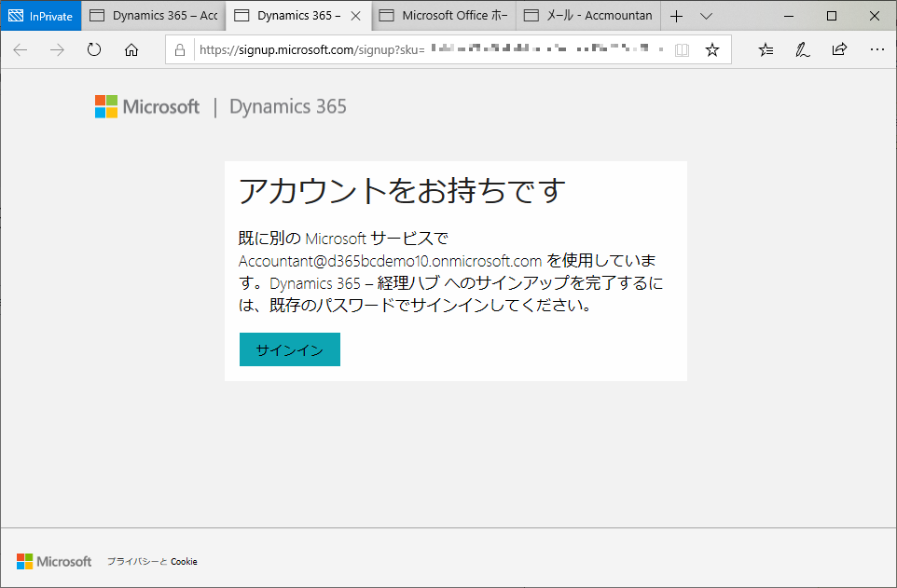Screen dimensions: 897x588
Task: Click the Microsoft logo in header
Action: pos(147,106)
